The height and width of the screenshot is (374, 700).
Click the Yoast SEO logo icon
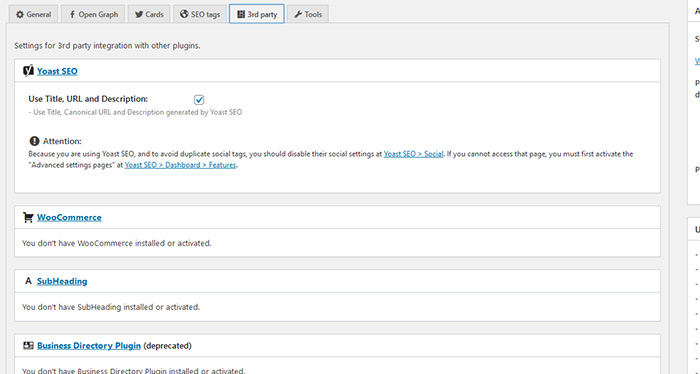pyautogui.click(x=28, y=71)
